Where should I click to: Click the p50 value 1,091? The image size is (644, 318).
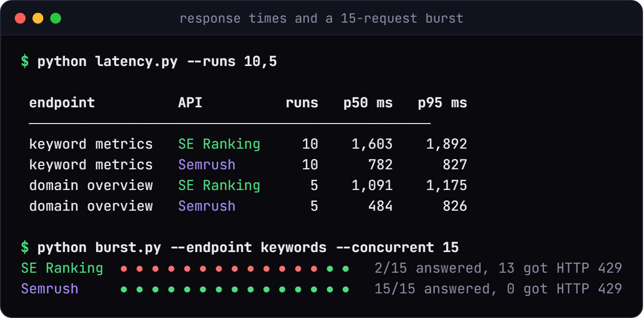point(372,186)
